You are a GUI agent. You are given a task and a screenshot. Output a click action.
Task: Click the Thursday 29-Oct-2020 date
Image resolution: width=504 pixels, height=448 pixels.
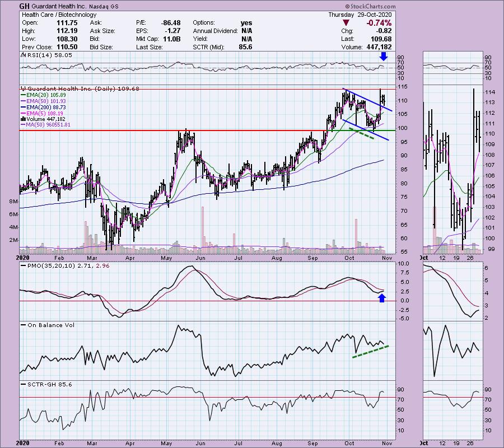pyautogui.click(x=360, y=15)
